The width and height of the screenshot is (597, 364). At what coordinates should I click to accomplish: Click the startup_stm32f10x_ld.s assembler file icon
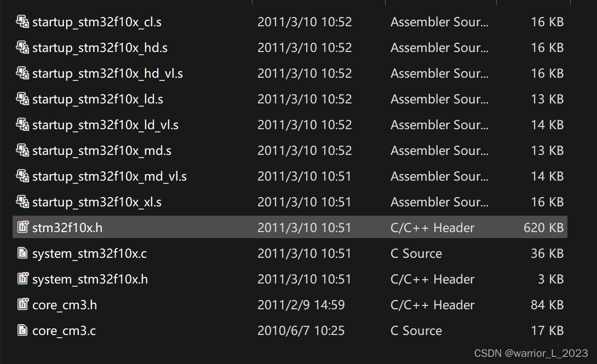click(22, 99)
